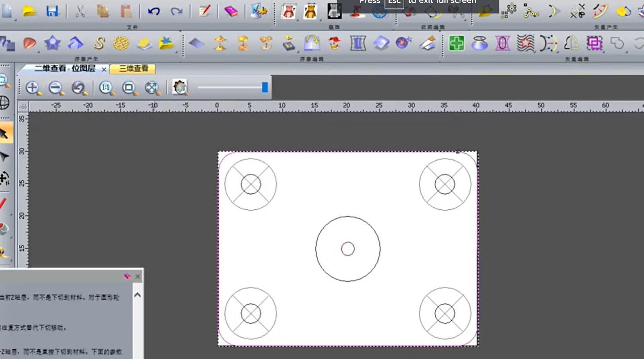
Task: Click the purple ellipse envelope icon
Action: (x=503, y=43)
